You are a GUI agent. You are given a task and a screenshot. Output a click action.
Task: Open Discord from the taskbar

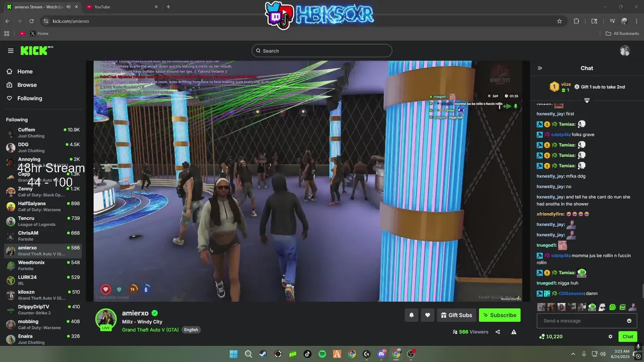click(x=381, y=354)
